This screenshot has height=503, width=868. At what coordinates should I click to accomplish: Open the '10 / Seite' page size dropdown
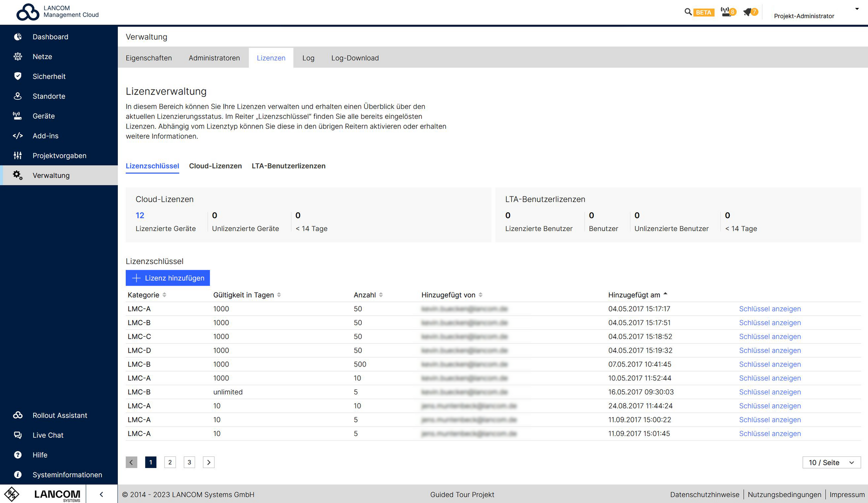832,462
